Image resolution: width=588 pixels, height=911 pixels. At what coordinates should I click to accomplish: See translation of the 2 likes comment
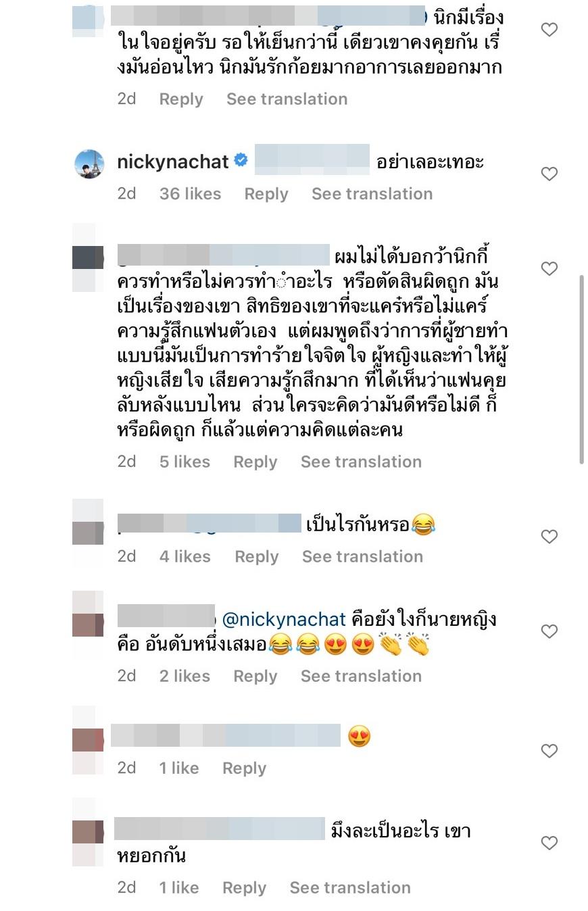click(361, 676)
